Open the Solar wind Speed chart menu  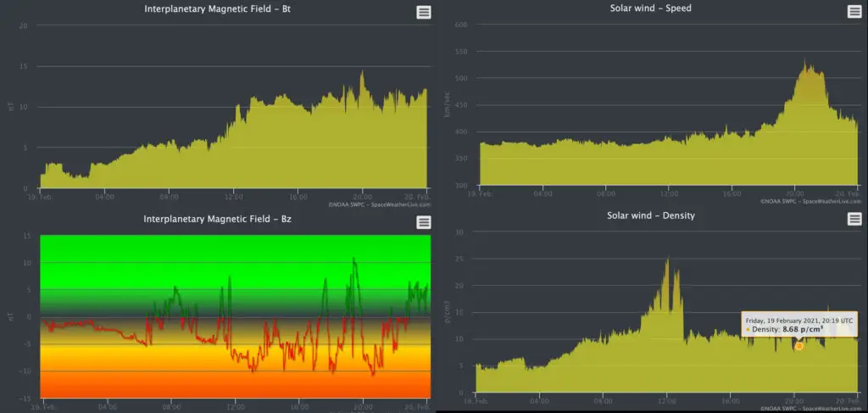tap(854, 12)
